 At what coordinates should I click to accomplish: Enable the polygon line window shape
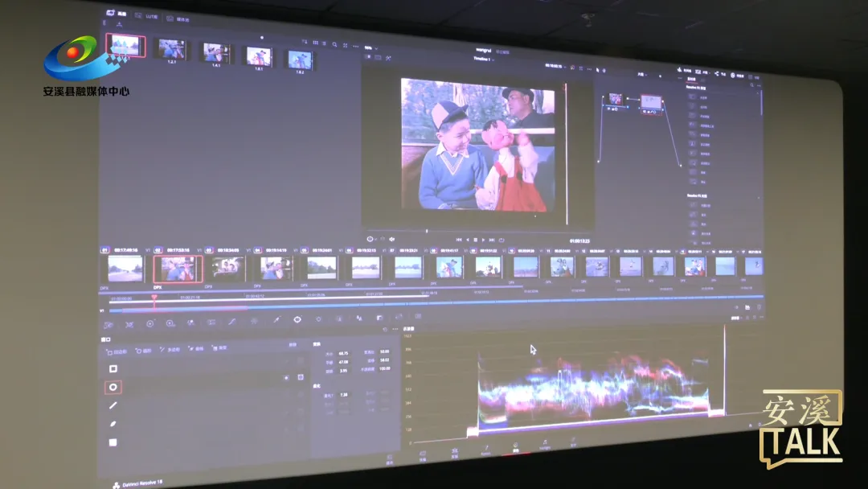[113, 405]
